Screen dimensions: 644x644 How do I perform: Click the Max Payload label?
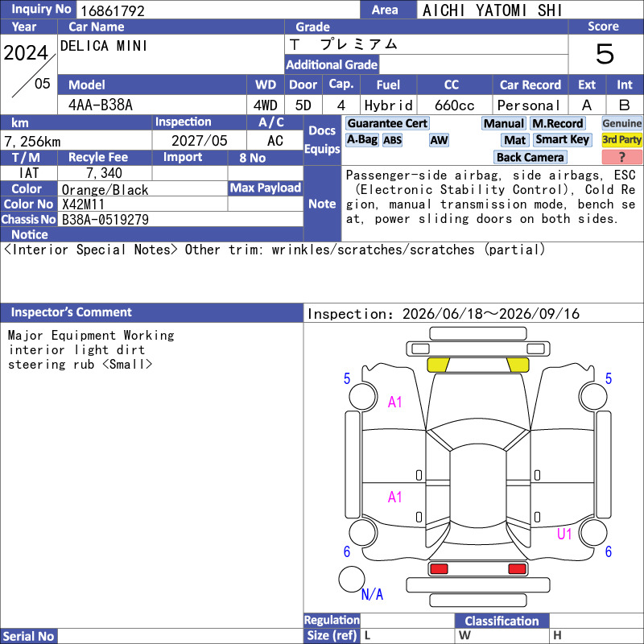pyautogui.click(x=266, y=188)
